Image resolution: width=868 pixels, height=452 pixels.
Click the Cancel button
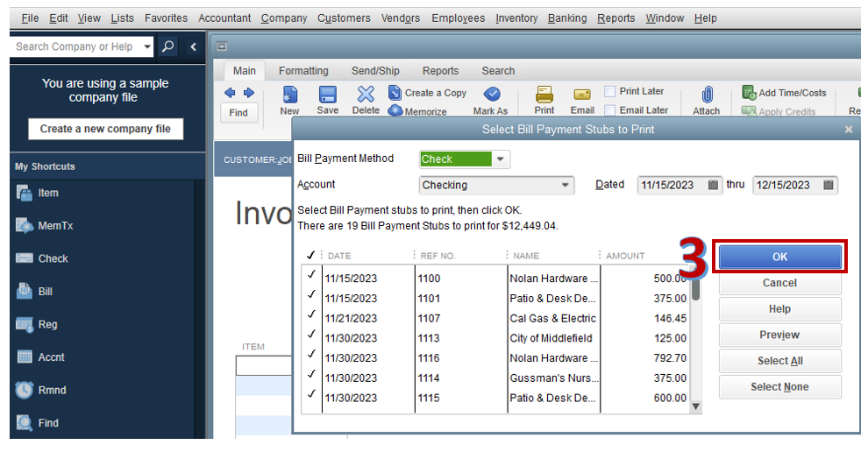pyautogui.click(x=779, y=283)
